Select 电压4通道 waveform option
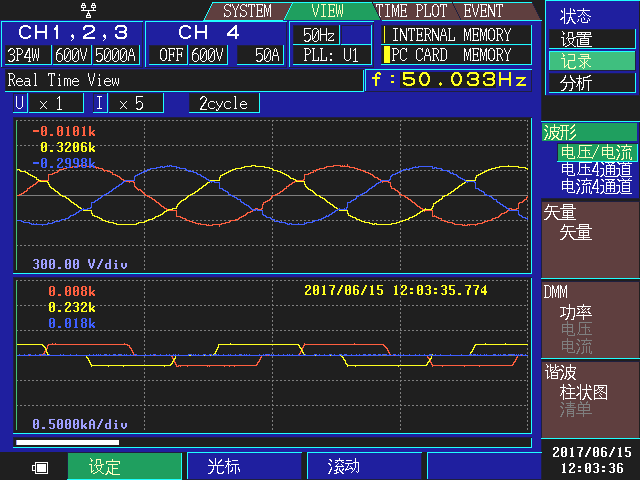This screenshot has height=480, width=640. coord(596,170)
